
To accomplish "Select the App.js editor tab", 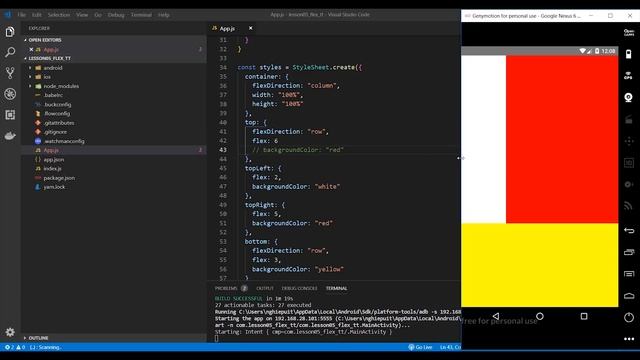I will [x=227, y=28].
